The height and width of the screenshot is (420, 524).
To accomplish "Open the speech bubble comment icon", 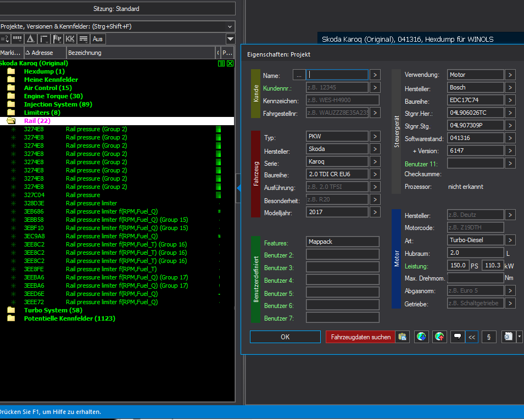I will (x=456, y=337).
